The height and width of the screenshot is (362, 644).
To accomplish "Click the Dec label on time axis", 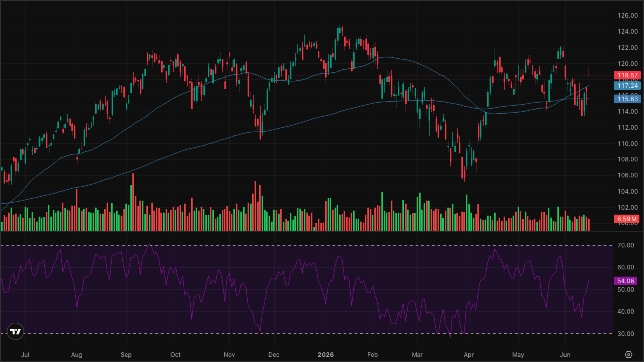I will [x=274, y=355].
